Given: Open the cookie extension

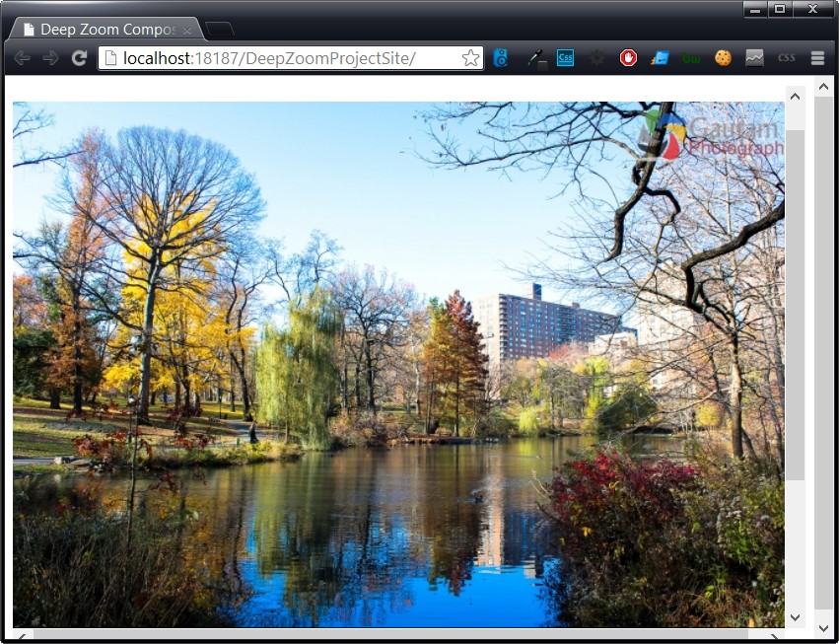Looking at the screenshot, I should tap(723, 58).
